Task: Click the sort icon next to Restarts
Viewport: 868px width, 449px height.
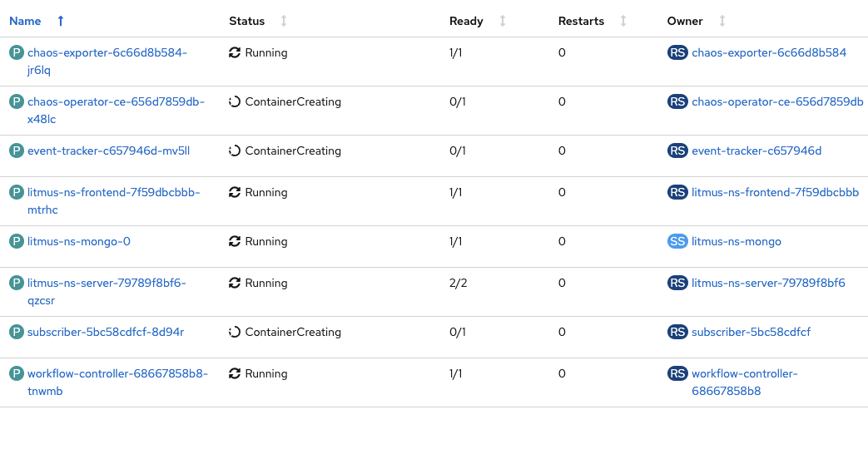Action: click(x=623, y=21)
